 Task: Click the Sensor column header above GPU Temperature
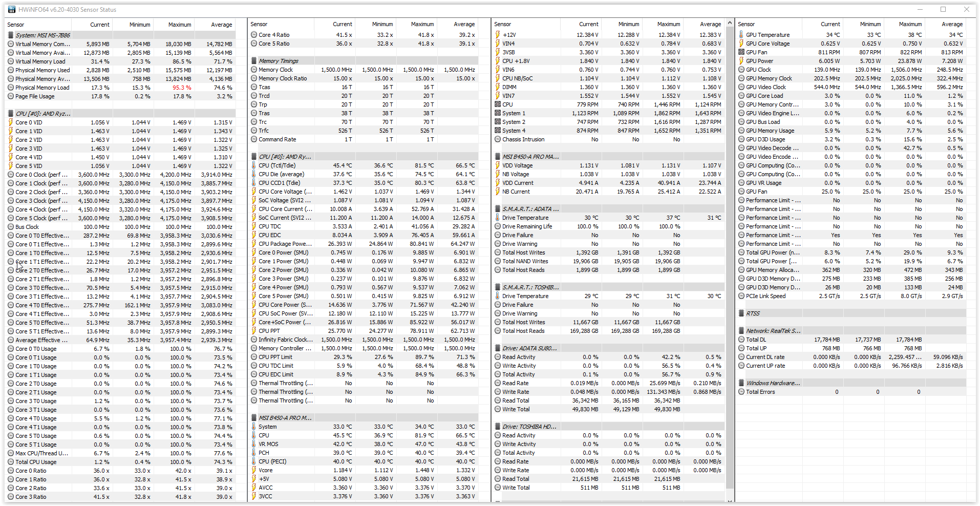(769, 24)
